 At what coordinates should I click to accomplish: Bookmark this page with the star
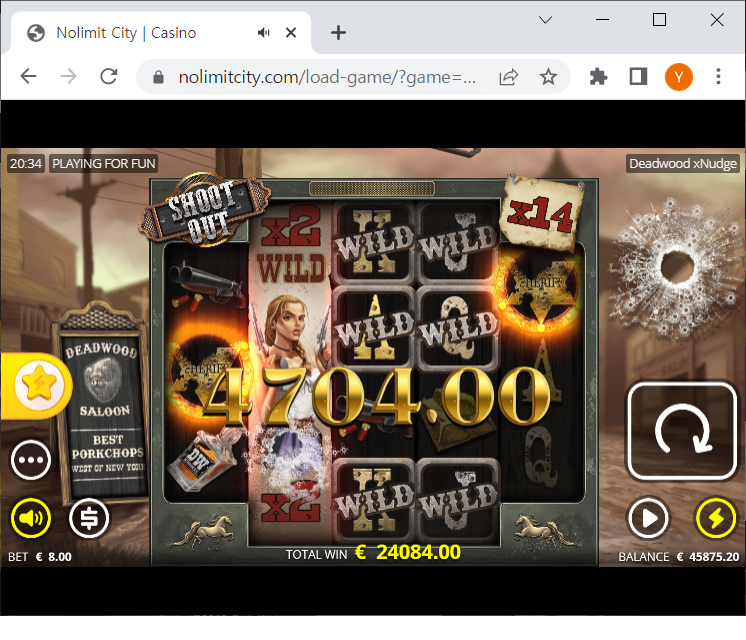pyautogui.click(x=548, y=77)
